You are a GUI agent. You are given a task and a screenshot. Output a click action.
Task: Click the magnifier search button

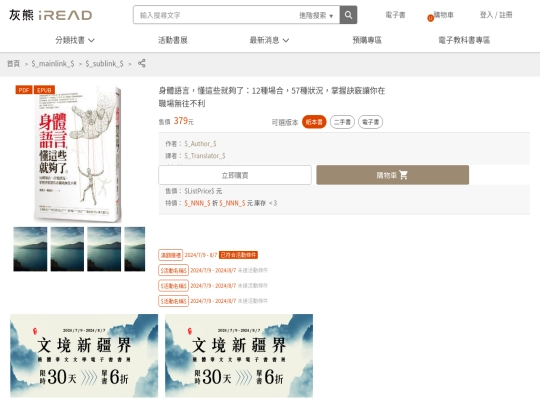point(348,15)
